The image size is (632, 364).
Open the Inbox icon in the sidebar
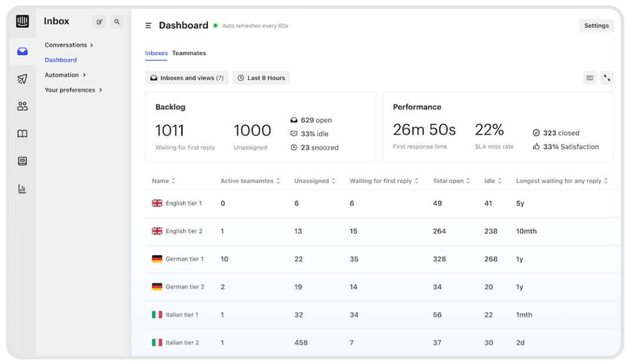(x=22, y=51)
